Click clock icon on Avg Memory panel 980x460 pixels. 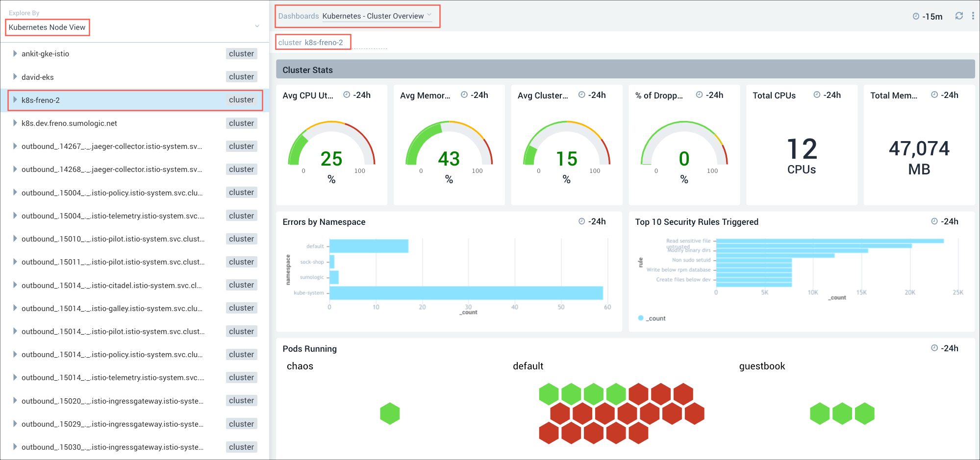click(464, 95)
